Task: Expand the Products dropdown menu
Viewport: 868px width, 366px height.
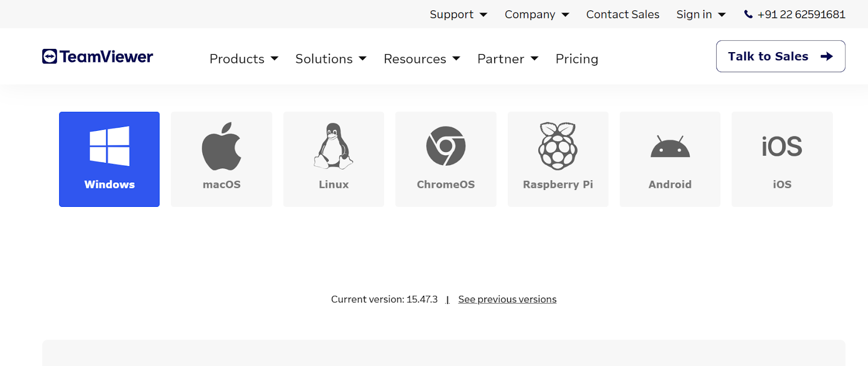Action: (244, 59)
